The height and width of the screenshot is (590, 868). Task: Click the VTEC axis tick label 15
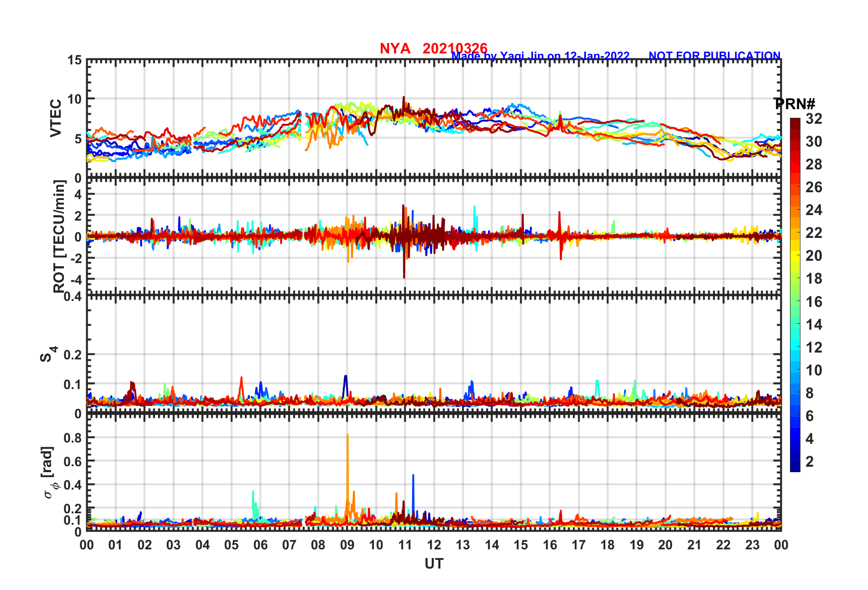(75, 60)
